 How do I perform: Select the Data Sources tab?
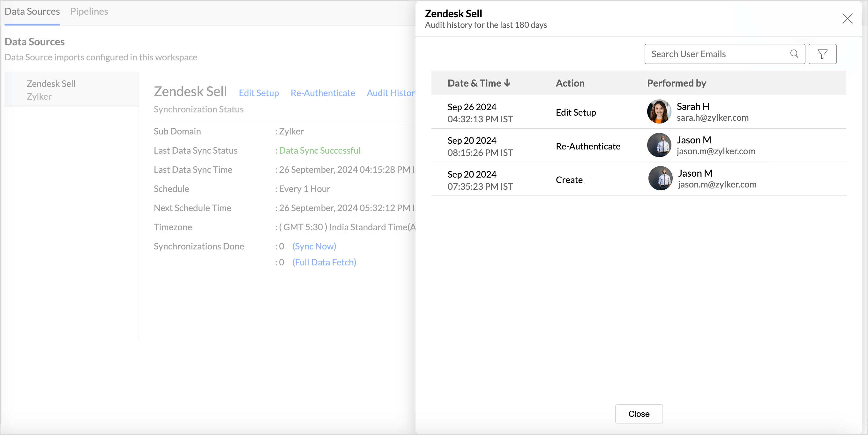click(32, 11)
